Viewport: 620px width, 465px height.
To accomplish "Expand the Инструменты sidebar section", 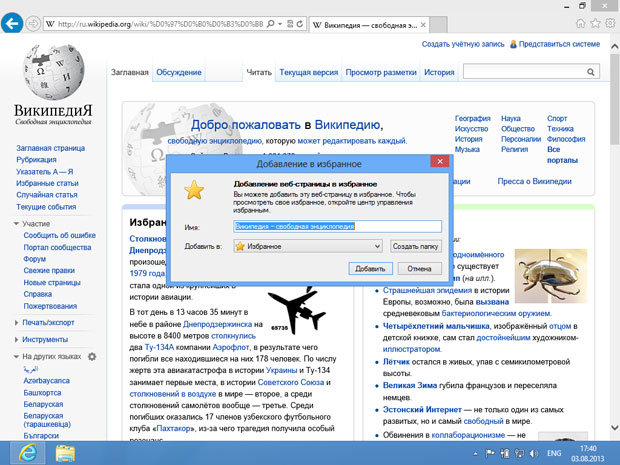I will coord(16,340).
